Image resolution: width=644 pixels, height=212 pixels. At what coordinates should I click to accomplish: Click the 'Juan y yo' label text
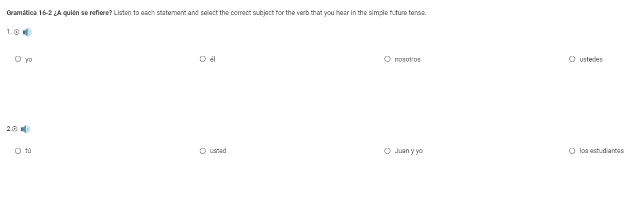pos(409,151)
